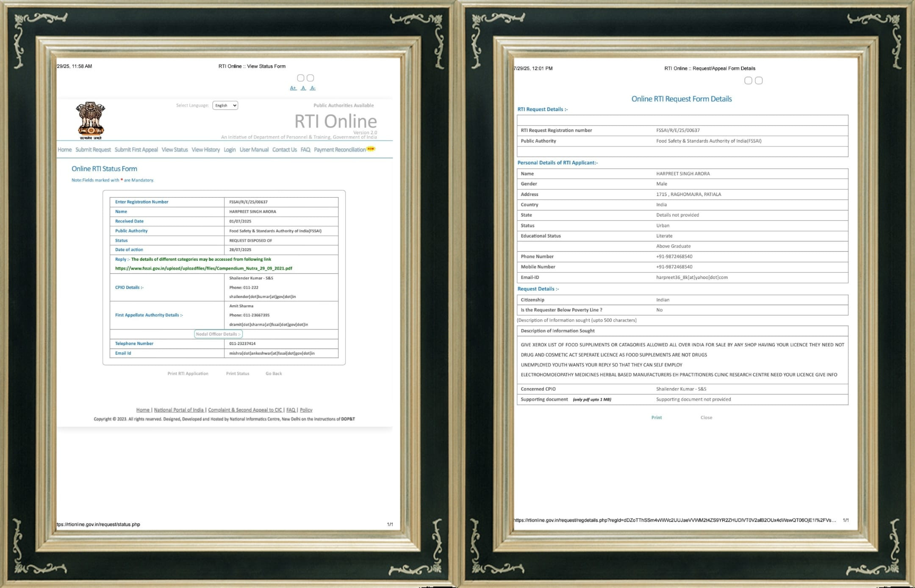The image size is (915, 588).
Task: Select Date of action value '28/07/2025'
Action: 240,250
